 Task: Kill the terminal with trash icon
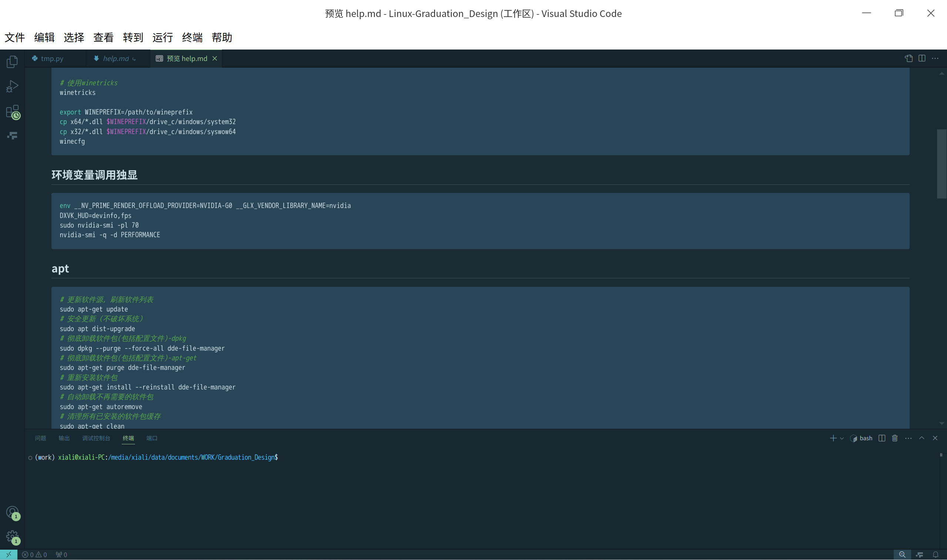point(895,438)
